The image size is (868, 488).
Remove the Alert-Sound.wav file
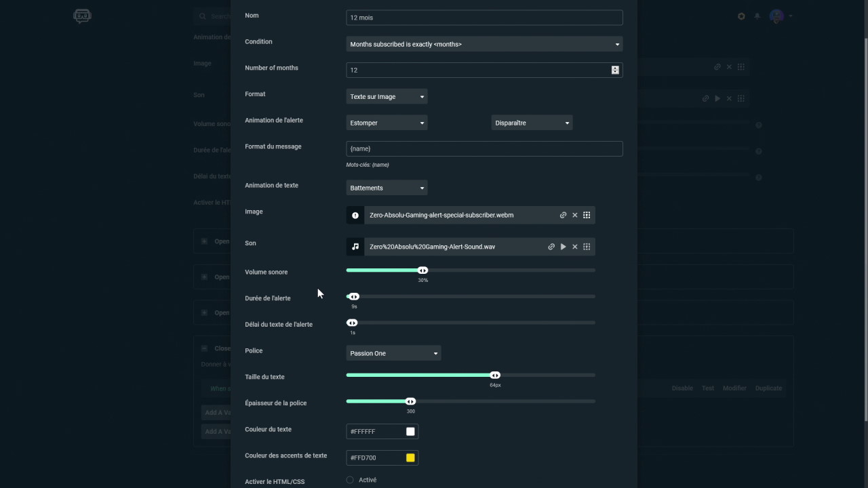pos(575,247)
